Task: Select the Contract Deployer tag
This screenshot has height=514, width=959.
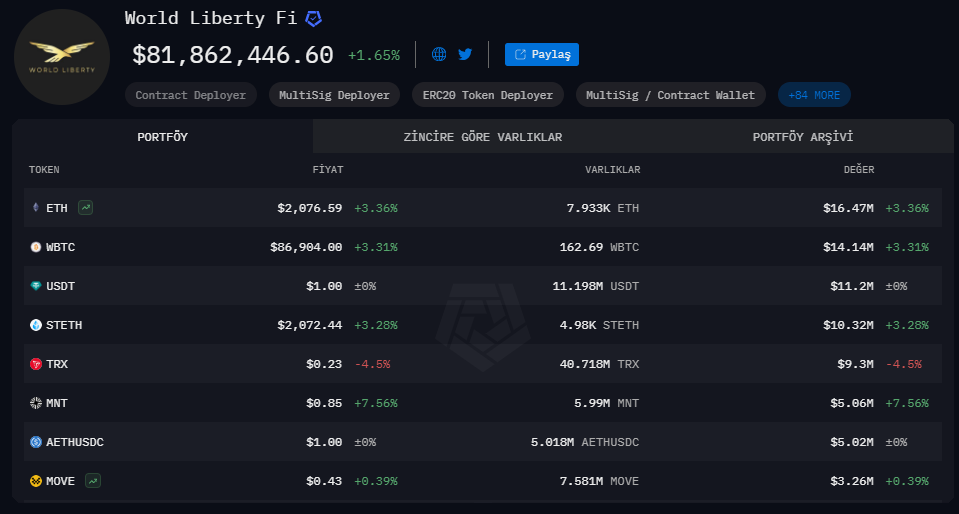Action: [x=191, y=95]
